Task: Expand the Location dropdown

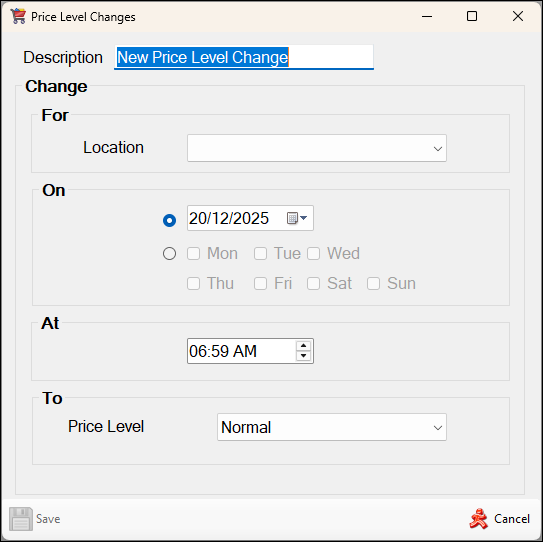Action: click(317, 148)
